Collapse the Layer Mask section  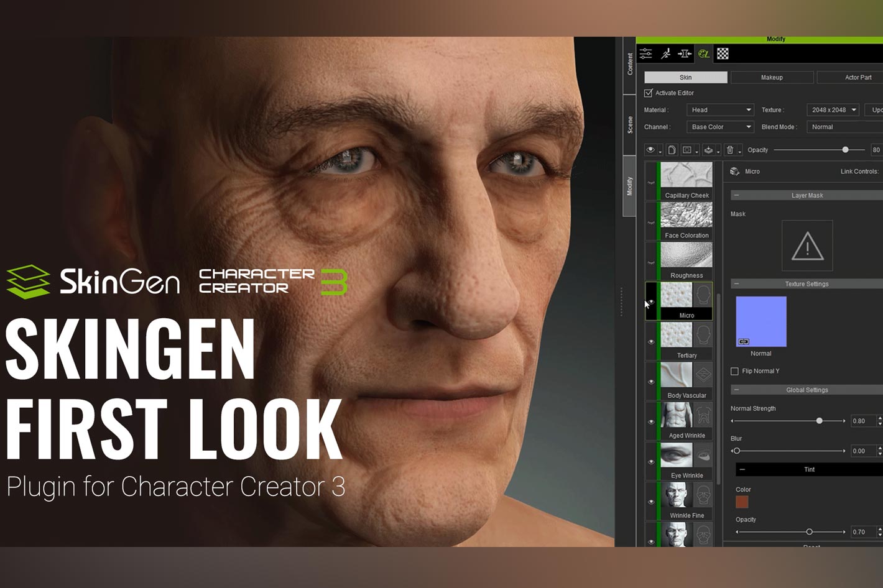[736, 195]
